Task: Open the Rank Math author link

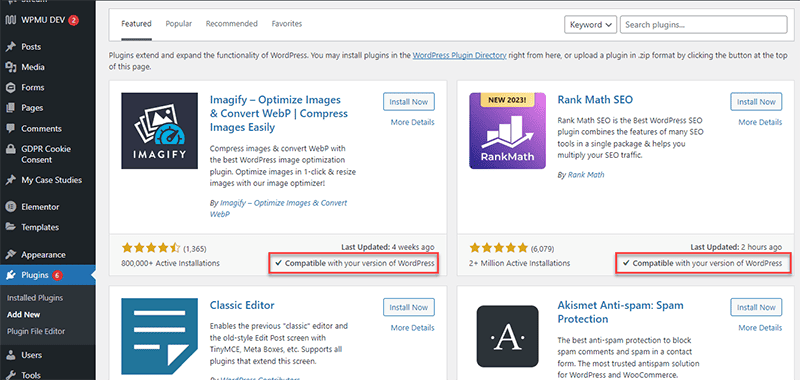Action: point(586,175)
